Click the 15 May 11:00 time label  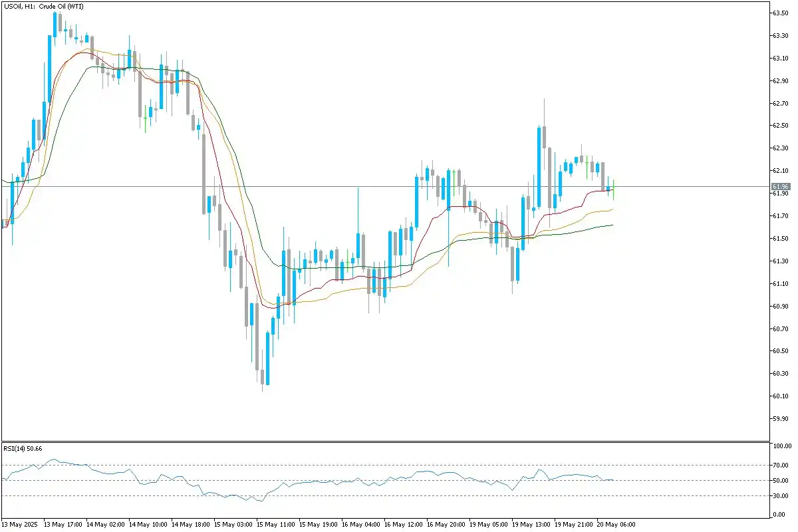275,525
